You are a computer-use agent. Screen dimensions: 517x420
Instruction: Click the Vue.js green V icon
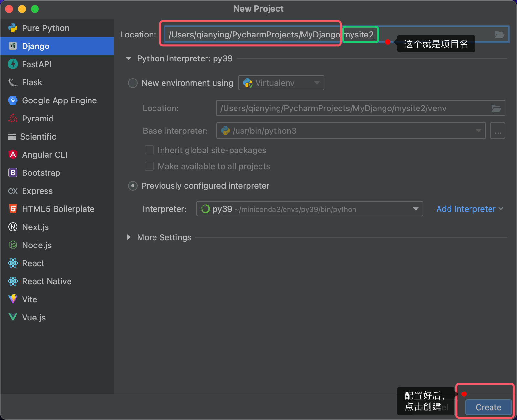(x=13, y=317)
